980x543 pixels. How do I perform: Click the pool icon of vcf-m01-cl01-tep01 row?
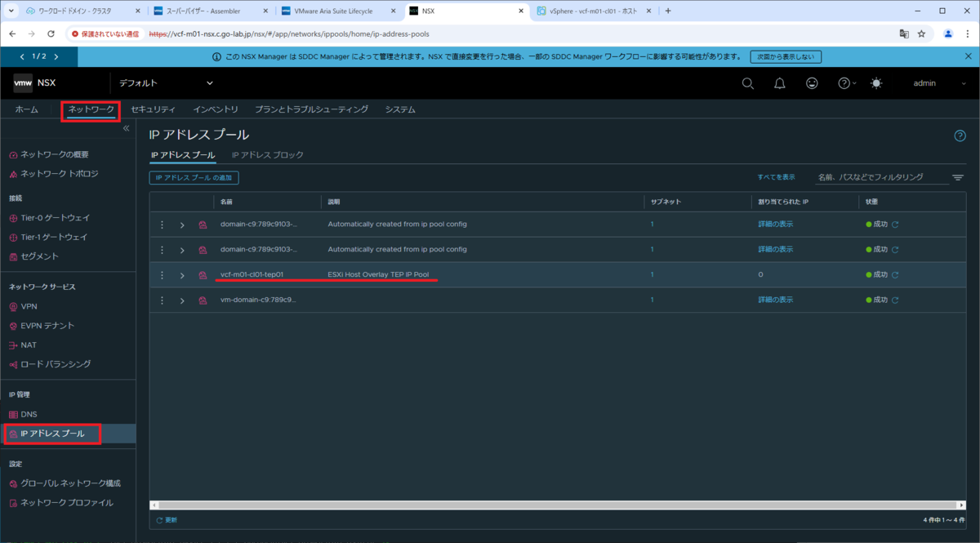(203, 275)
